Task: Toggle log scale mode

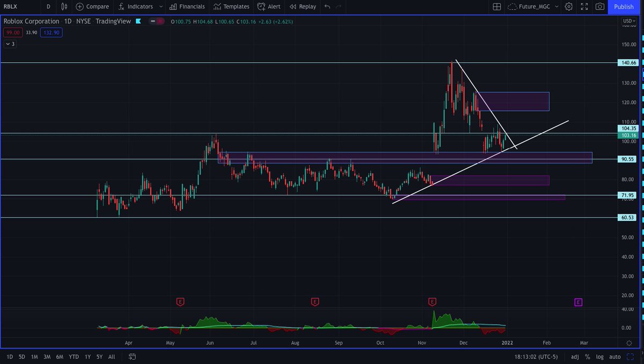Action: click(x=599, y=356)
